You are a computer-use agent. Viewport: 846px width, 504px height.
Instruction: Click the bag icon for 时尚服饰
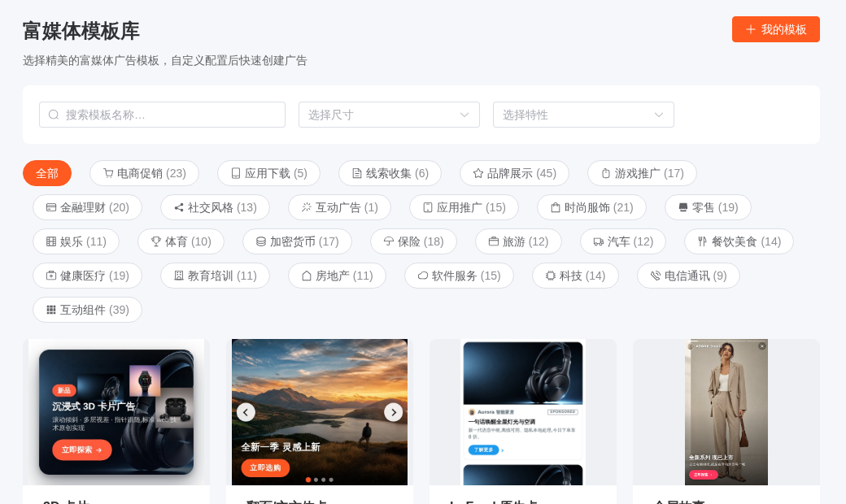(x=555, y=207)
